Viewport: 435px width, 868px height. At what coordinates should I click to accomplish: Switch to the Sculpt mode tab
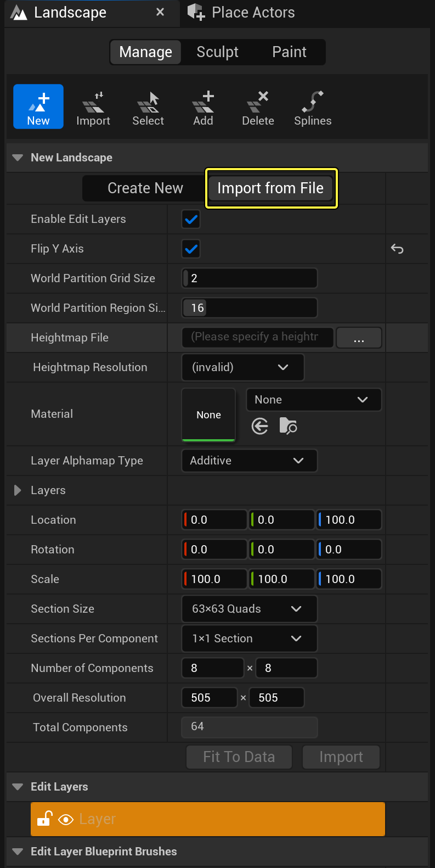[217, 52]
